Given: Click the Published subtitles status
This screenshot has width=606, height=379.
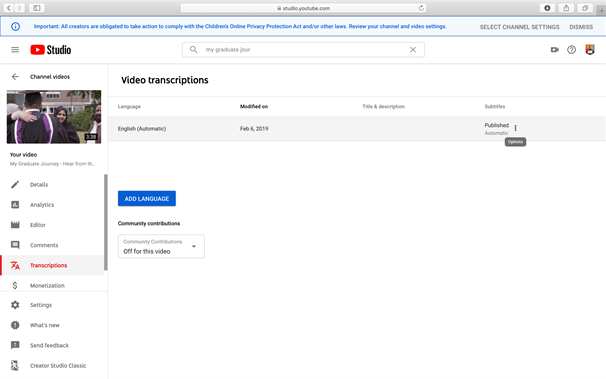Looking at the screenshot, I should [497, 125].
